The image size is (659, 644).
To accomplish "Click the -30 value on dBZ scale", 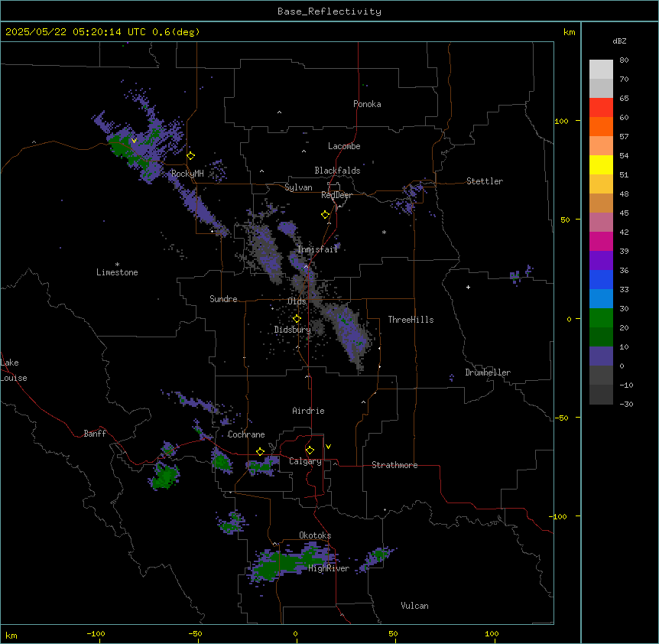I will point(626,404).
